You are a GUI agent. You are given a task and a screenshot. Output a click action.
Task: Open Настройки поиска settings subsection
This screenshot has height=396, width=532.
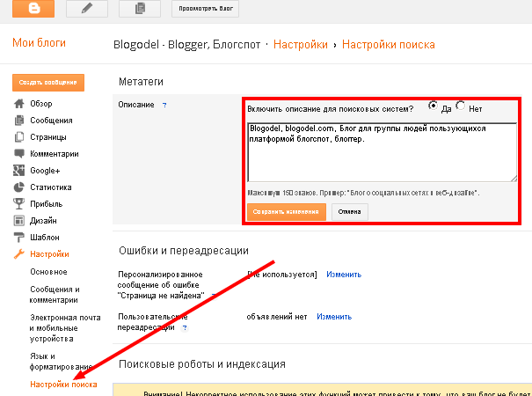coord(63,384)
